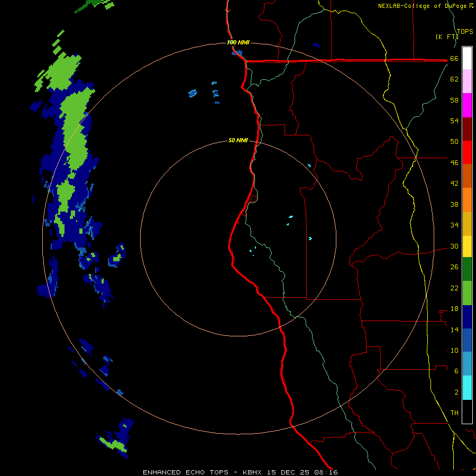Select the dark green legend swatch
Viewport: 476px width, 476px height.
pos(467,269)
